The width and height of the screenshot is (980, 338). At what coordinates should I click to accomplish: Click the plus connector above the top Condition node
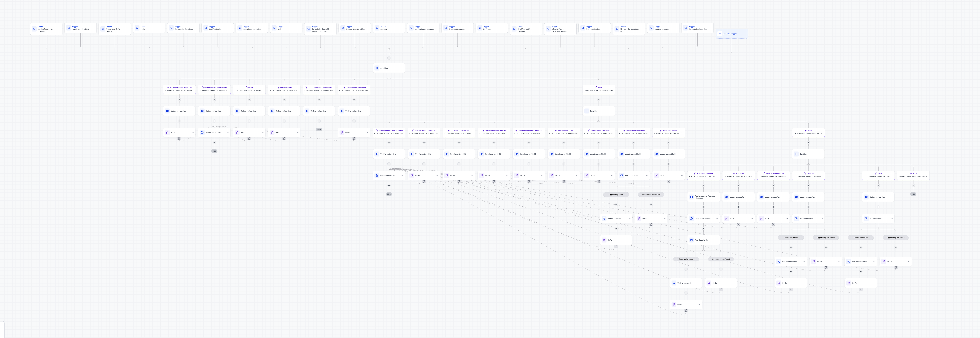click(389, 58)
